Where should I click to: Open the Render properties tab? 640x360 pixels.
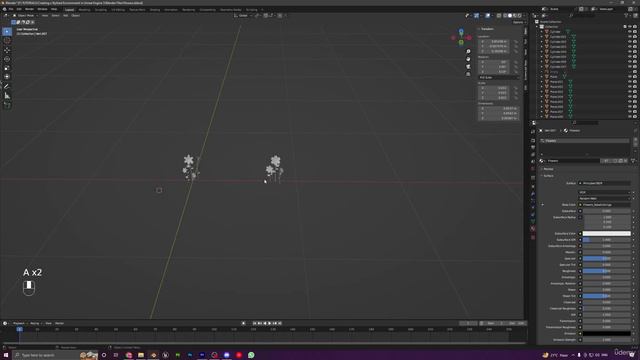[533, 140]
